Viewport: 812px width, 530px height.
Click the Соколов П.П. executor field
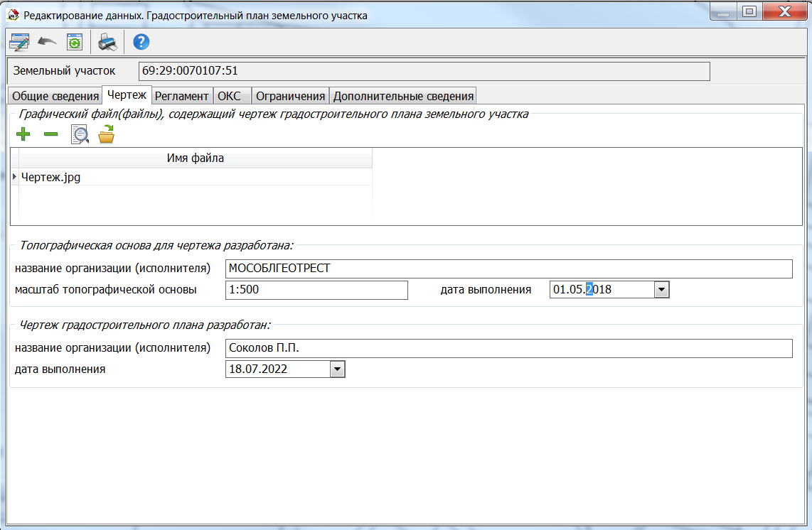pos(508,349)
